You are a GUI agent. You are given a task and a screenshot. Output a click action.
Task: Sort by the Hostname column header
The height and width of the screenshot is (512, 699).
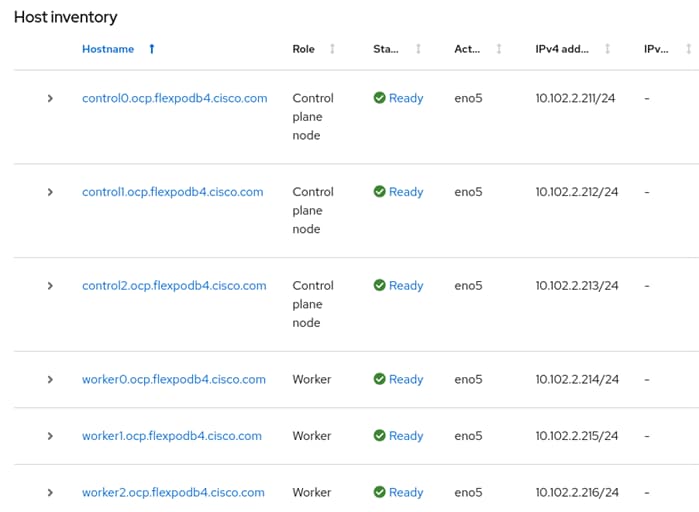click(x=108, y=49)
